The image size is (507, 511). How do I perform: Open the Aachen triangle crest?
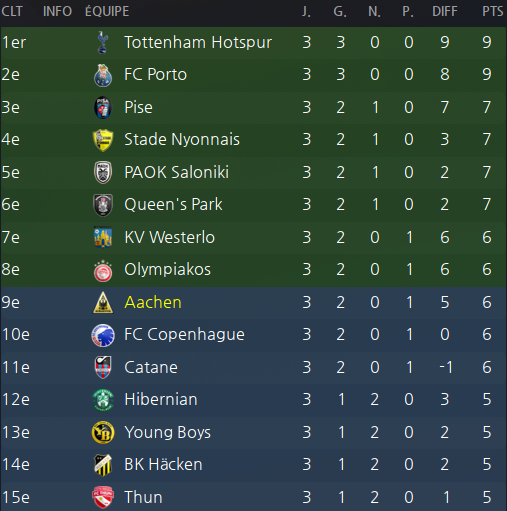coord(103,302)
